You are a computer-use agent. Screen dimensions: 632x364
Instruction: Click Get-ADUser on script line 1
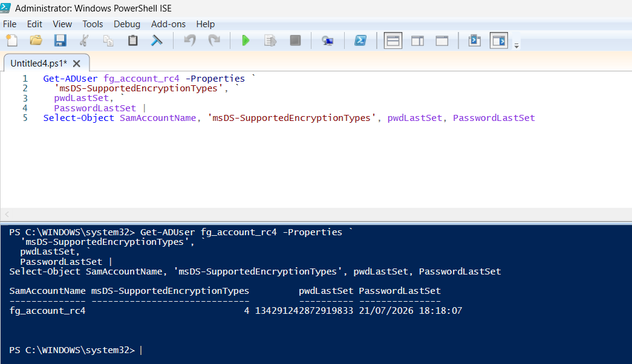coord(71,79)
